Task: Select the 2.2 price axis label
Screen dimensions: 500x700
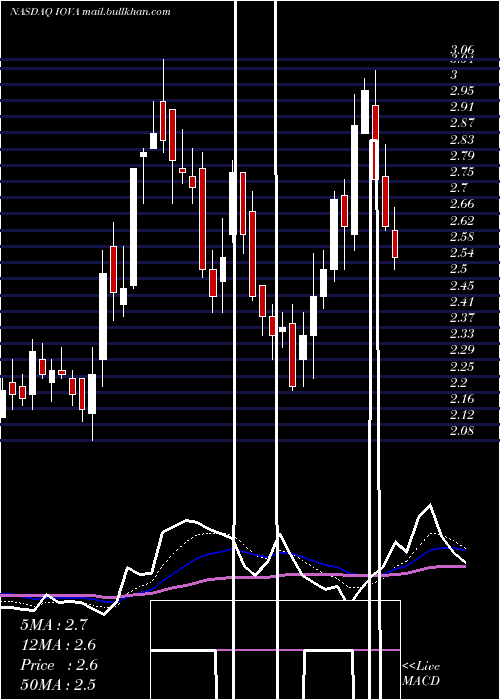Action: [458, 383]
